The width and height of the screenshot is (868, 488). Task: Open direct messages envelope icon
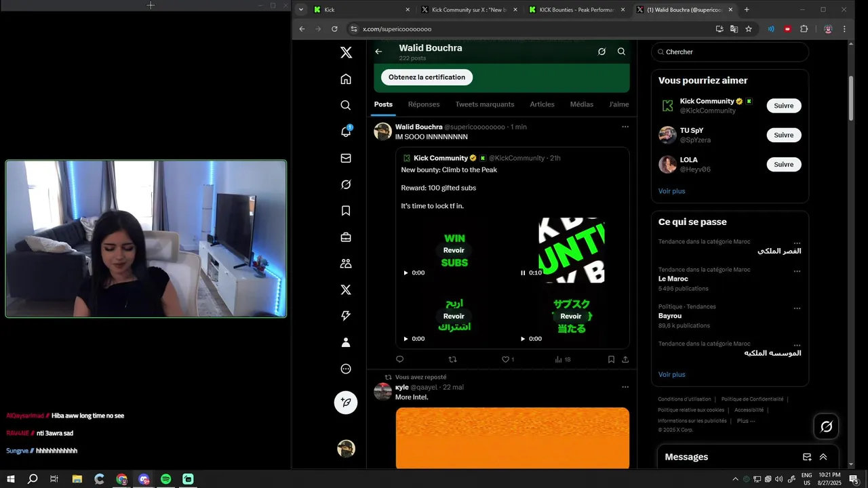click(x=346, y=158)
